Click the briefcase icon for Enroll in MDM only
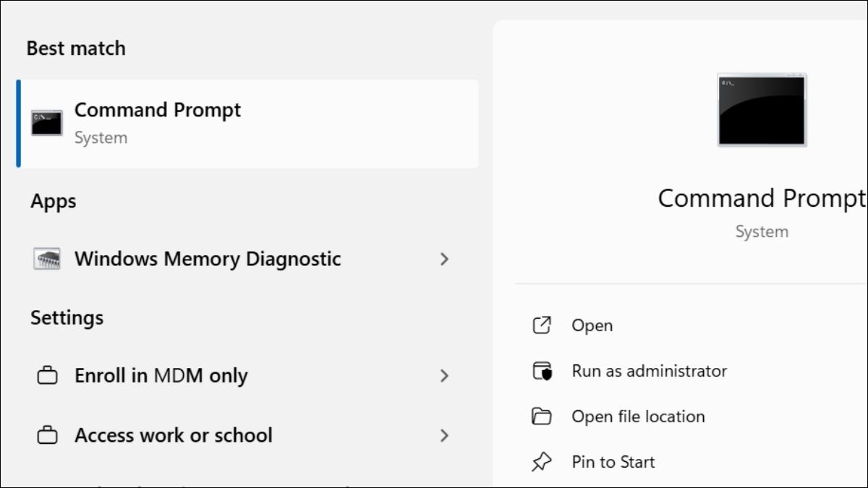 pyautogui.click(x=47, y=375)
